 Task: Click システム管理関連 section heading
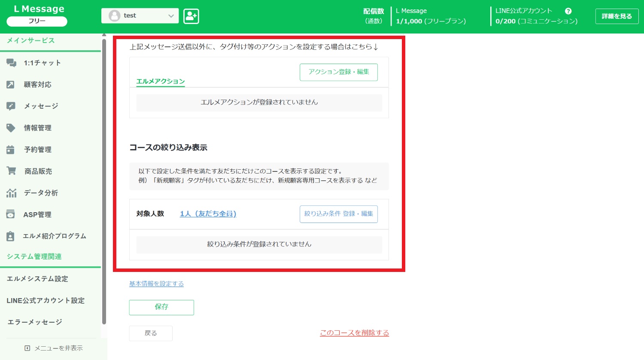pyautogui.click(x=34, y=256)
